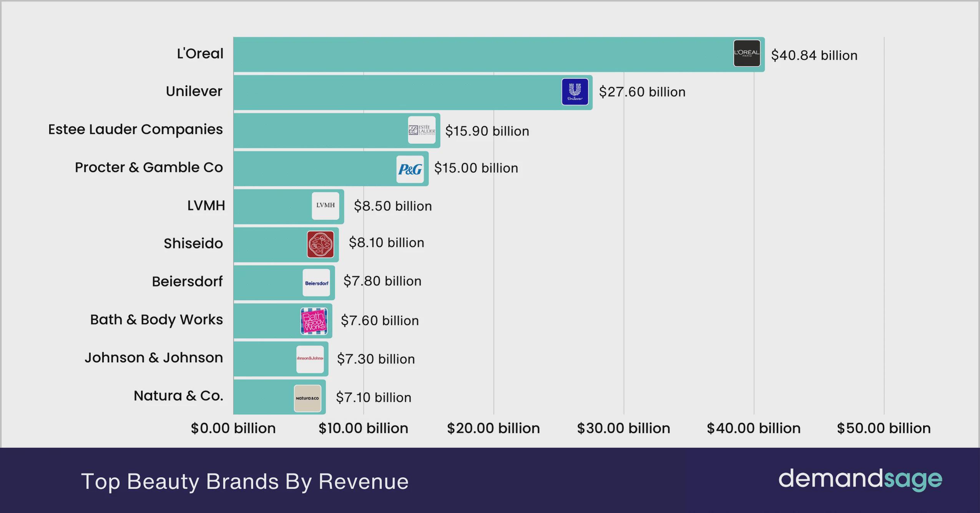Screen dimensions: 980x513
Task: Click the LVMH logo icon
Action: pyautogui.click(x=326, y=206)
